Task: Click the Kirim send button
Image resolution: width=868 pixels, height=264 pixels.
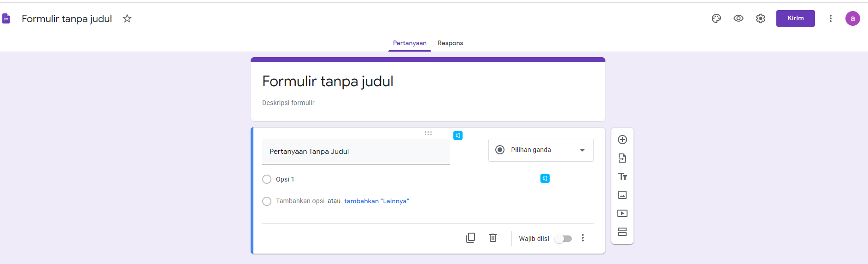Action: (796, 18)
